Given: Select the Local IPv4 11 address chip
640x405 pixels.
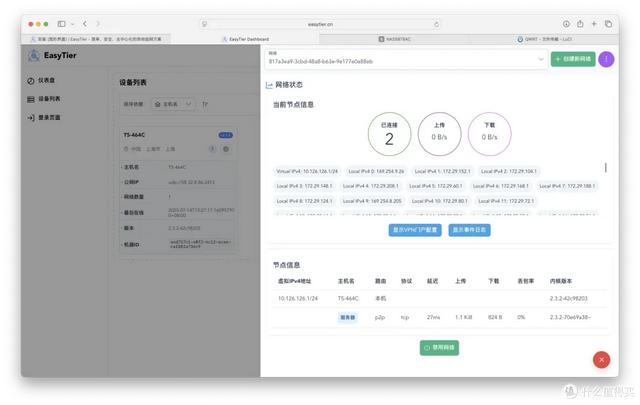Looking at the screenshot, I should click(x=506, y=201).
